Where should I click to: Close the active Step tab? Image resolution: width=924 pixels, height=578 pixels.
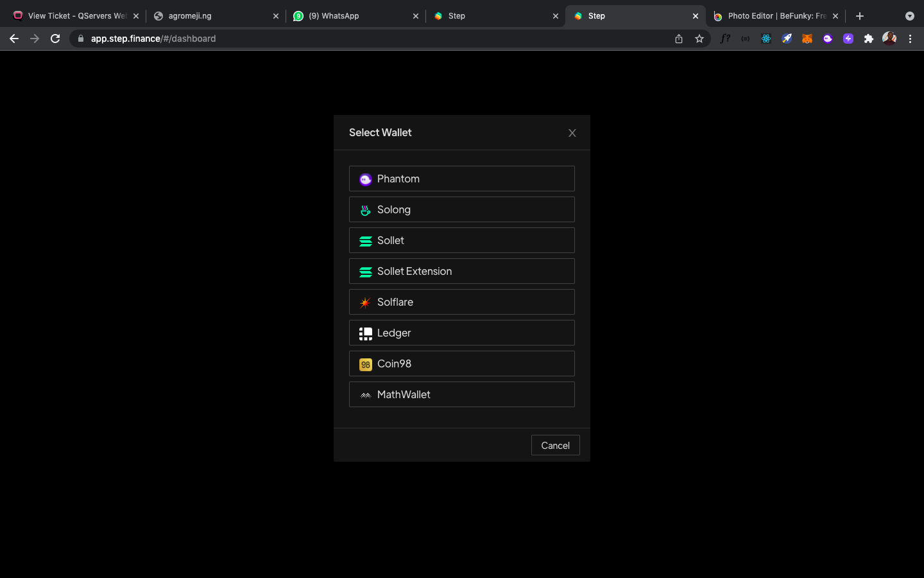coord(696,16)
